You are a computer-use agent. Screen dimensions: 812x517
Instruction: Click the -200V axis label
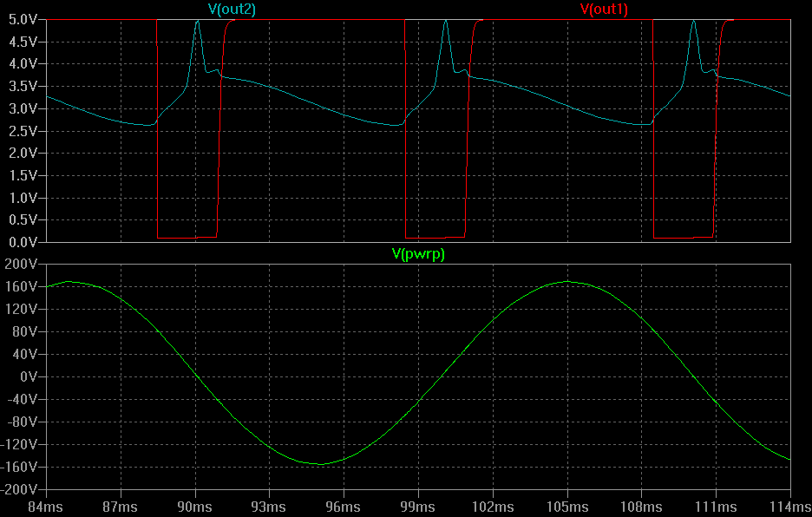coord(18,489)
